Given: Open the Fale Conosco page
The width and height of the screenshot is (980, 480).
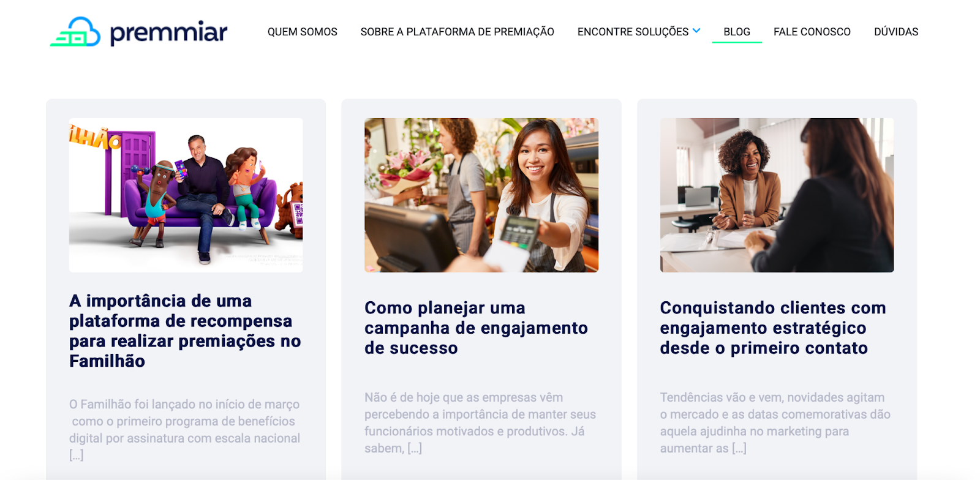Looking at the screenshot, I should (x=812, y=32).
